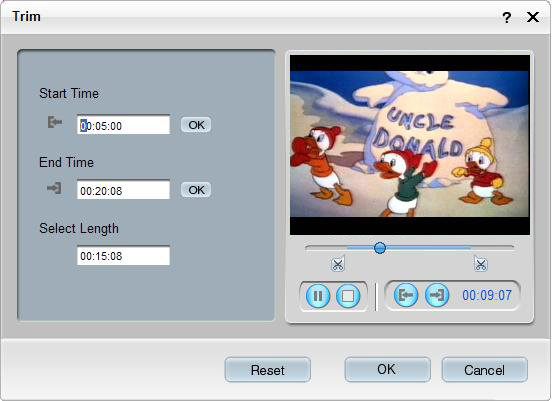Pause the video preview playback

tap(318, 296)
